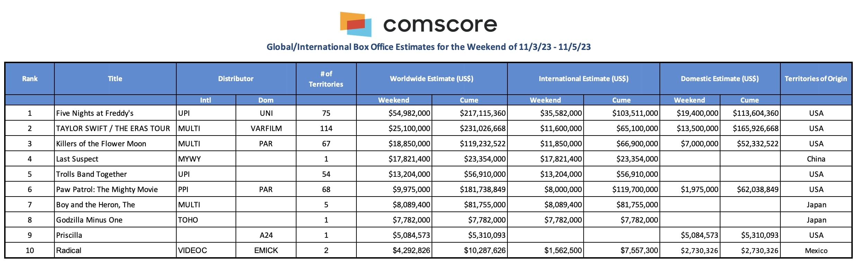Click the comscore wordmark text
The width and height of the screenshot is (868, 269).
pyautogui.click(x=440, y=25)
